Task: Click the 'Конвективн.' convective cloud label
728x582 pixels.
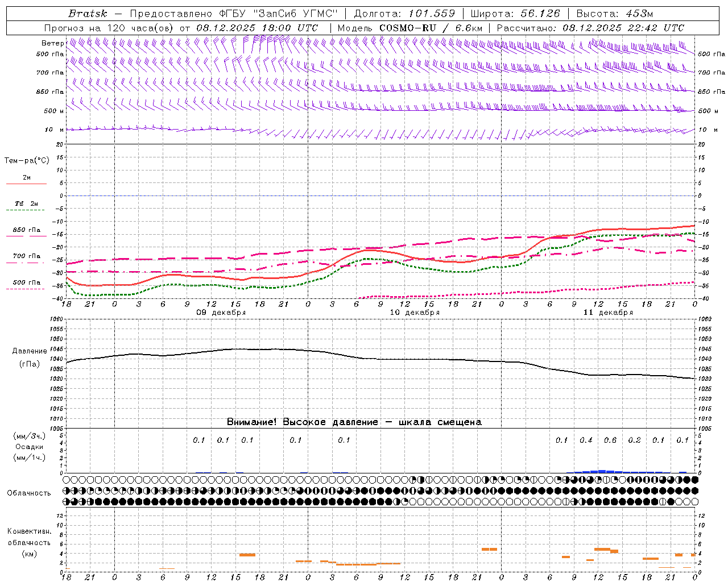Action: [x=29, y=531]
